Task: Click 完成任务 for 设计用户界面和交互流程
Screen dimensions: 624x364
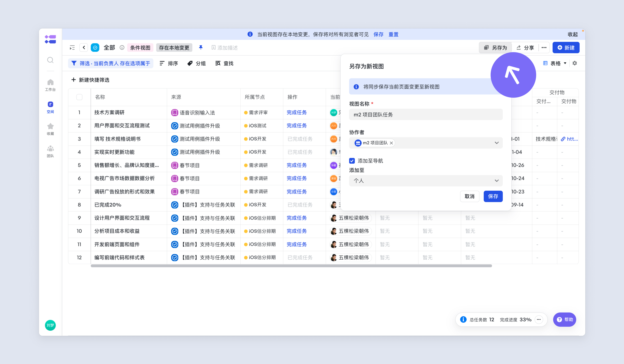Action: [296, 218]
